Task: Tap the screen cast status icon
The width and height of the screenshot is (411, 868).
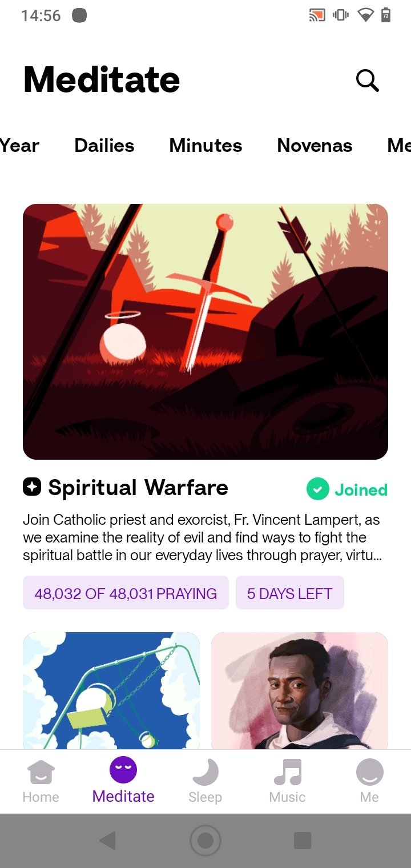Action: point(317,15)
